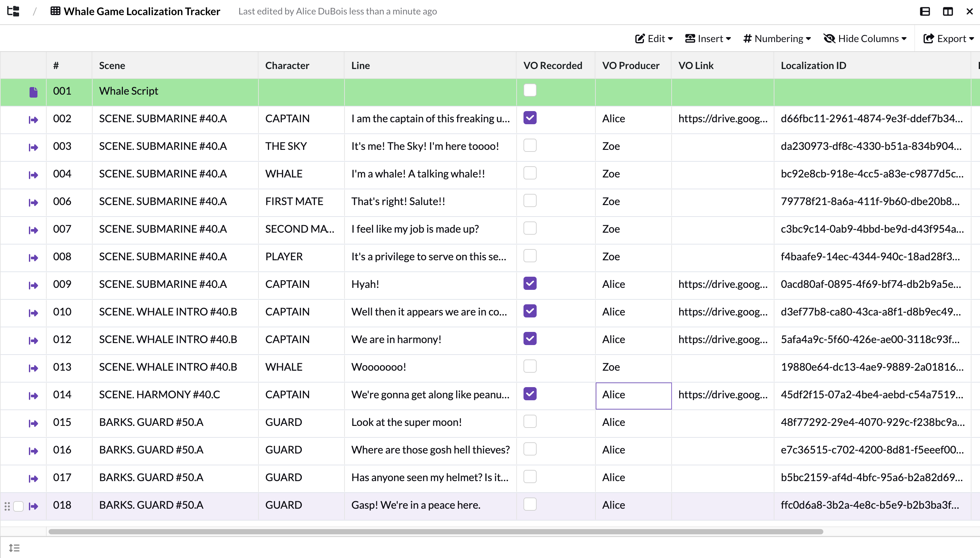The height and width of the screenshot is (558, 980).
Task: Open row 013 arrow icon
Action: click(x=33, y=368)
